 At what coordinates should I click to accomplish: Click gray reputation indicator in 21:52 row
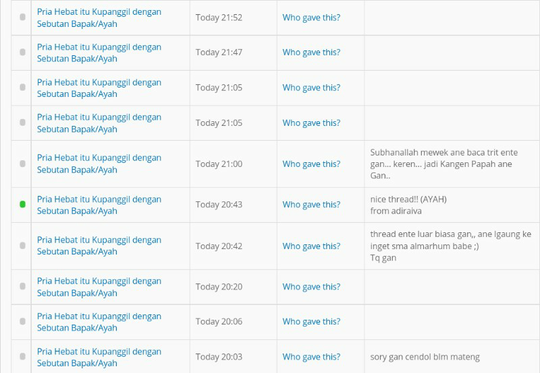pyautogui.click(x=23, y=17)
